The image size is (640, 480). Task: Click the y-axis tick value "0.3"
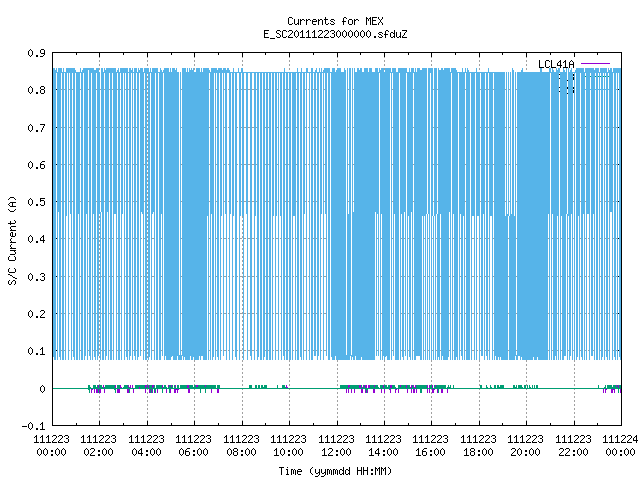36,277
